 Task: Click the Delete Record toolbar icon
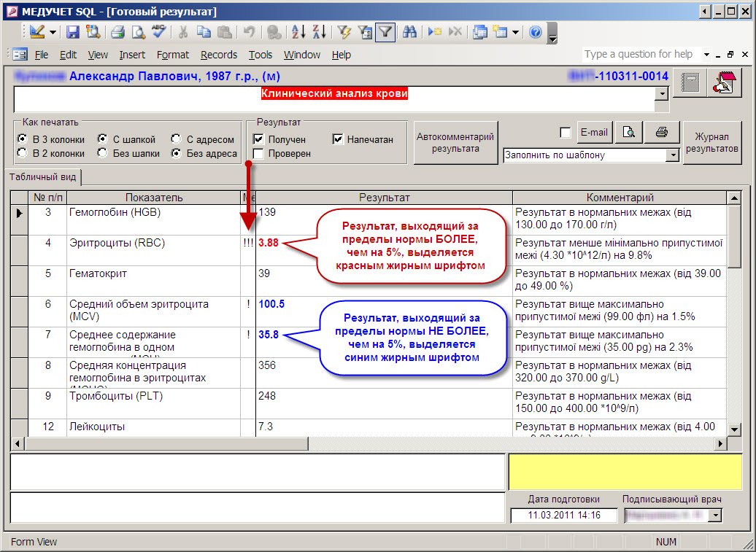[x=455, y=32]
